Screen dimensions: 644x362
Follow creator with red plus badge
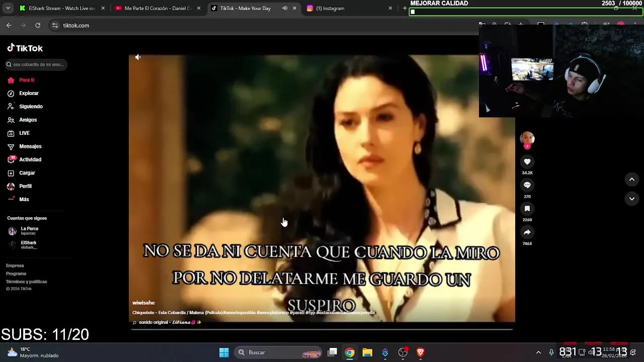pyautogui.click(x=527, y=146)
